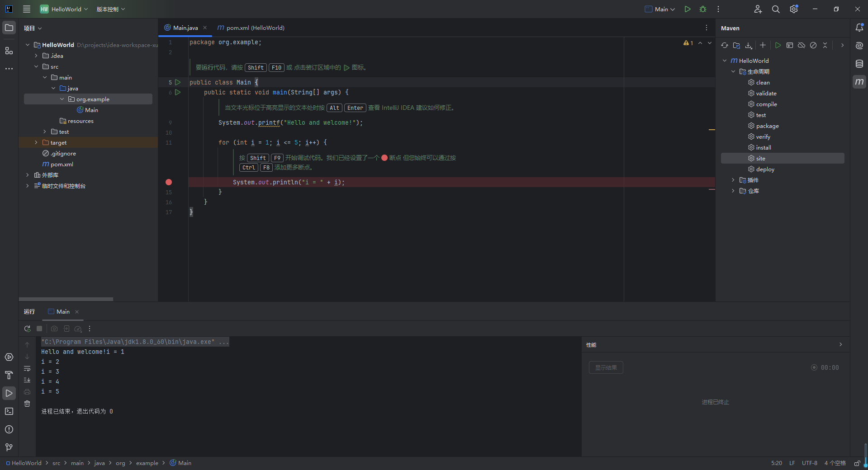Viewport: 868px width, 470px height.
Task: Reload all Maven projects
Action: pyautogui.click(x=725, y=45)
